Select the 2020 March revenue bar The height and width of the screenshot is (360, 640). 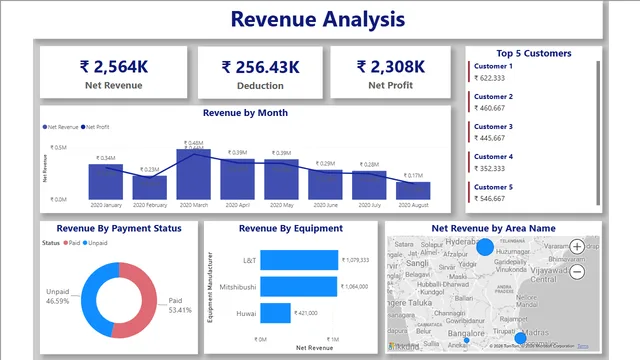[x=193, y=174]
